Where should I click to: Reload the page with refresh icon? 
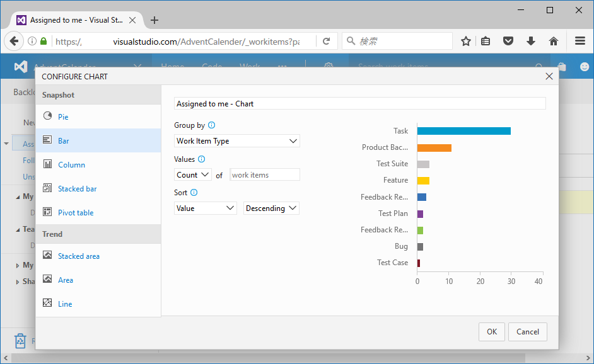(326, 41)
